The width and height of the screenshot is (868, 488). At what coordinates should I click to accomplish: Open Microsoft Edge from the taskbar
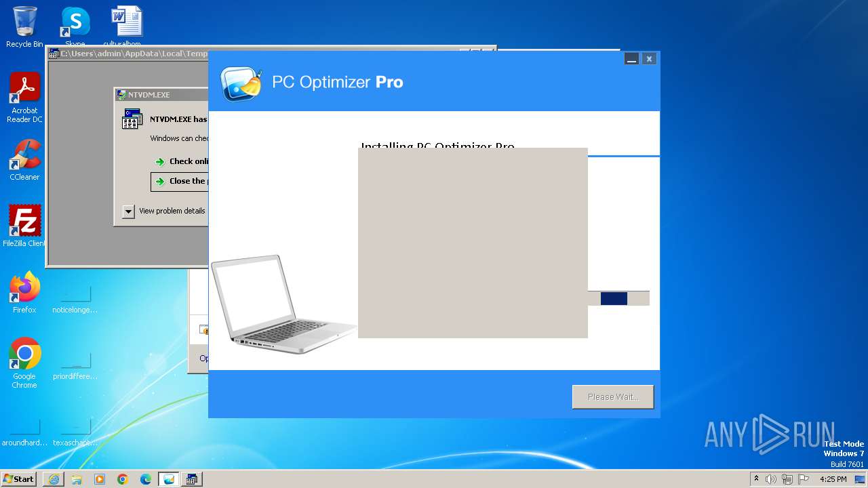(x=146, y=479)
